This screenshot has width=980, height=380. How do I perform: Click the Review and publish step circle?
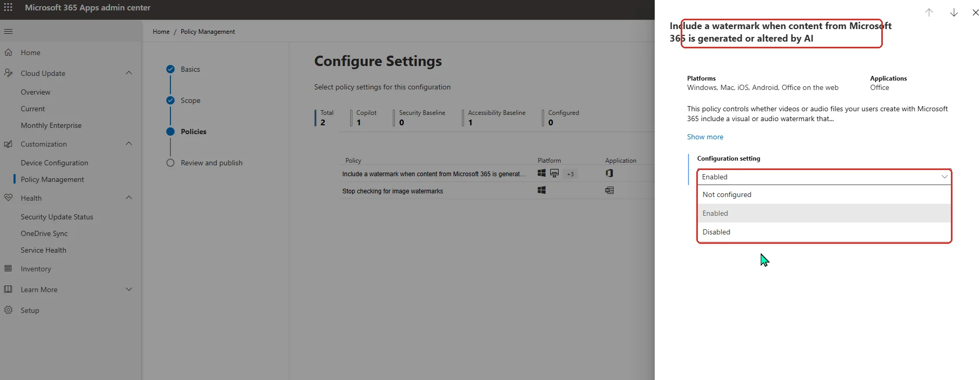pos(170,163)
